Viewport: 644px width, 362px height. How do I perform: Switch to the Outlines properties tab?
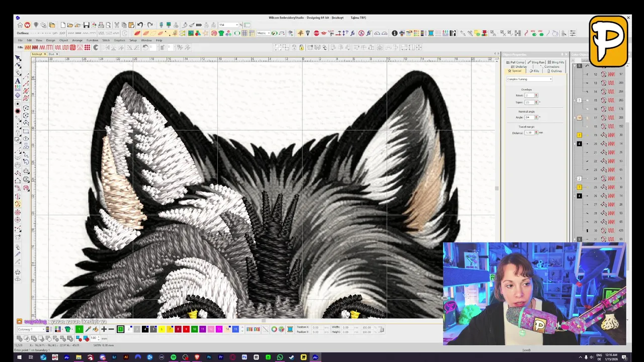554,71
